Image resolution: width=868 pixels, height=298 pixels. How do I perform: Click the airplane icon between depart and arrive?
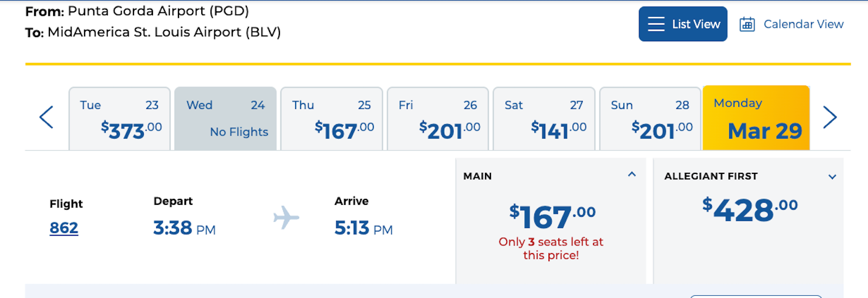point(286,218)
